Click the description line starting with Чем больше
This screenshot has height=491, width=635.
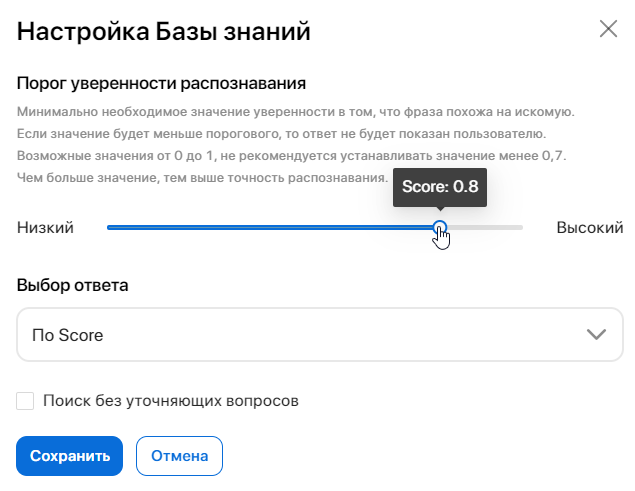pos(201,178)
